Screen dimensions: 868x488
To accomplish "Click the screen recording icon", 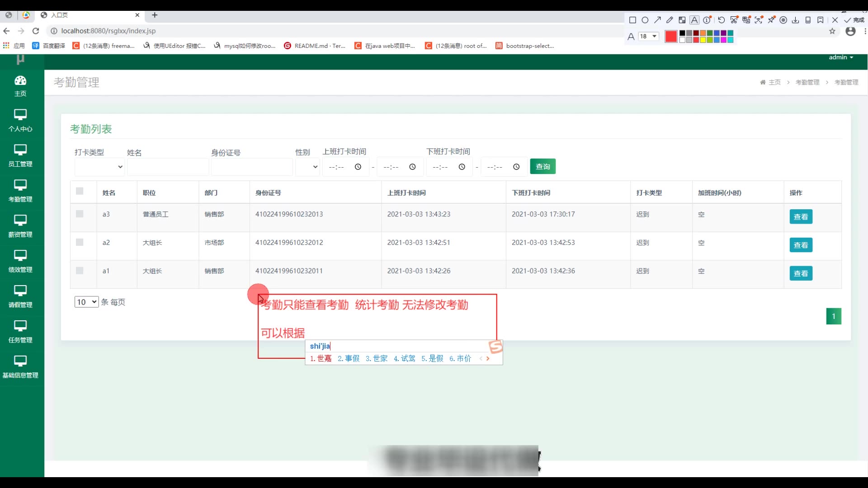I will [x=783, y=20].
